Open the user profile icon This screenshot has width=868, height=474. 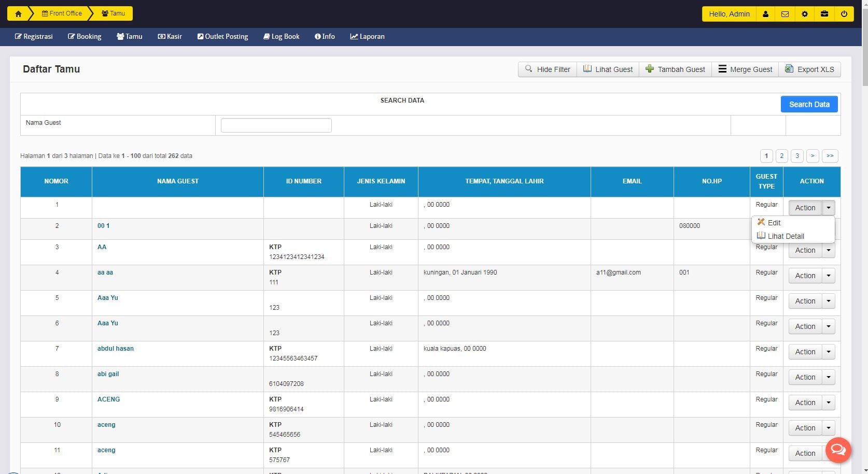(x=765, y=14)
